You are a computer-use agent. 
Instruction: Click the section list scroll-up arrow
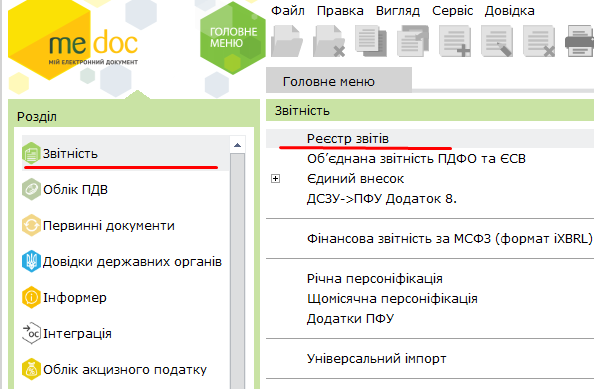coord(238,145)
